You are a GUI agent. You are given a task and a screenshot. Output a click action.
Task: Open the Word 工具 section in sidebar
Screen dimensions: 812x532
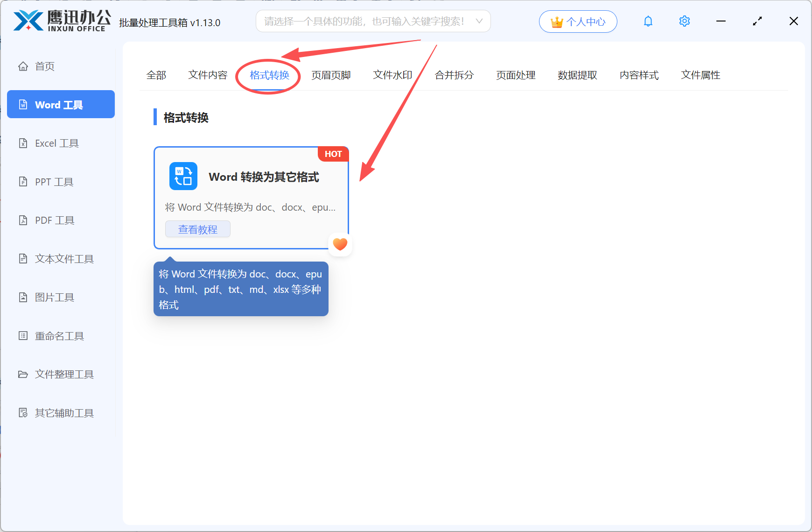tap(60, 104)
